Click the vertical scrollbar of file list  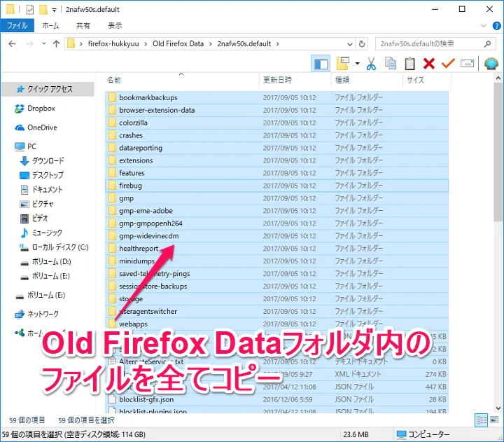click(x=498, y=152)
